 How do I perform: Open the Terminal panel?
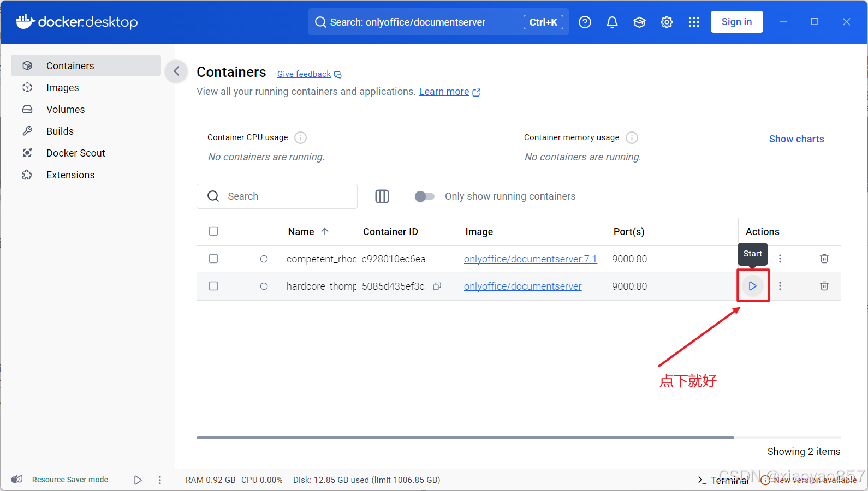point(723,480)
